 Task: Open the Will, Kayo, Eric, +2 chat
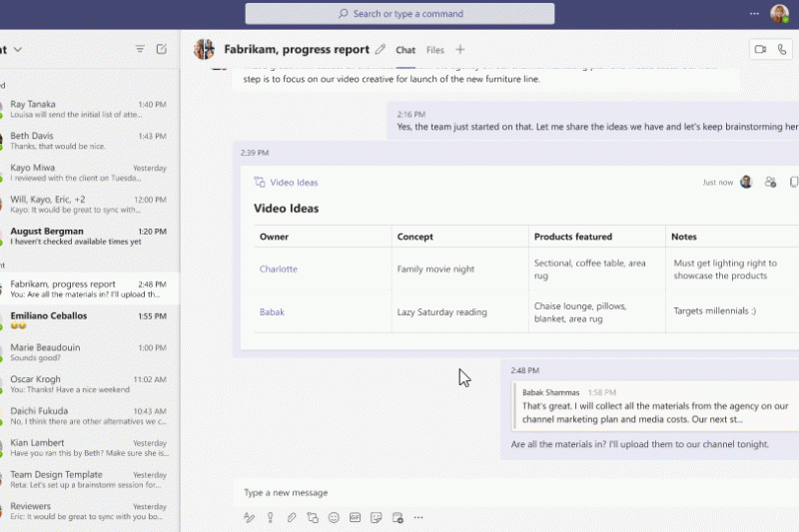(90, 205)
